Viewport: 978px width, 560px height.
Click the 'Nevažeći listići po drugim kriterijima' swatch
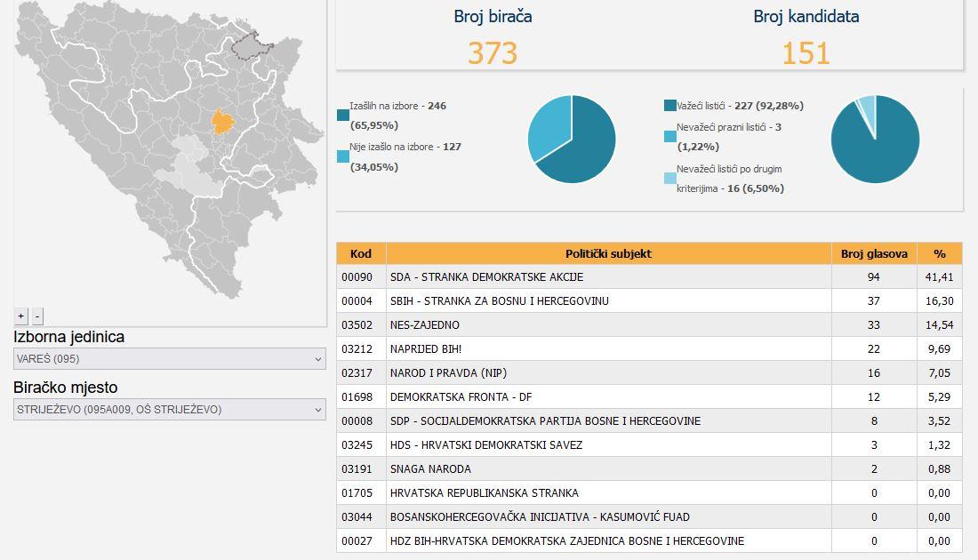point(670,179)
